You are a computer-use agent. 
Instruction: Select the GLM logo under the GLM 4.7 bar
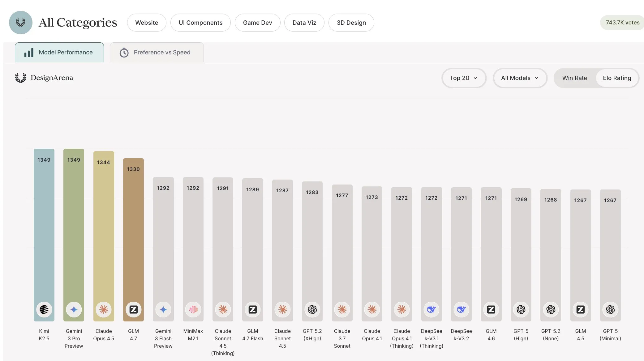click(x=133, y=309)
